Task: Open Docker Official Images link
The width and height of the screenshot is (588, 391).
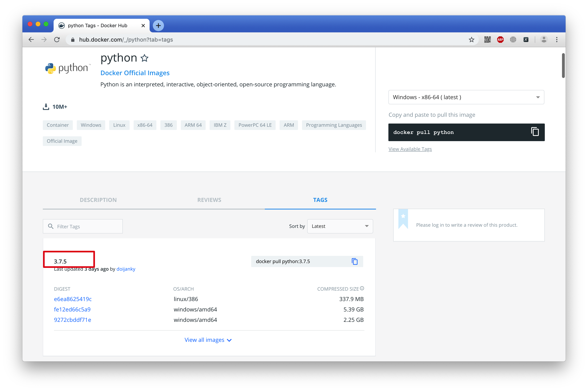Action: point(135,73)
